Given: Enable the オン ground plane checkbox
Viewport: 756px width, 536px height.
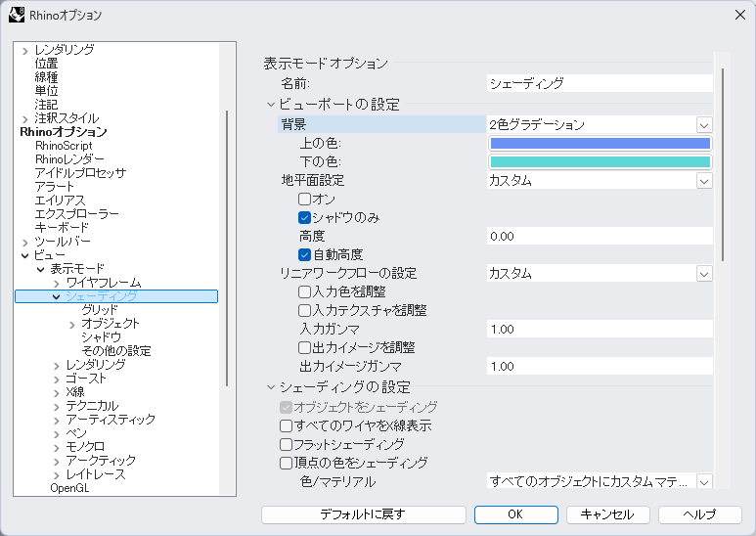Looking at the screenshot, I should (x=304, y=200).
